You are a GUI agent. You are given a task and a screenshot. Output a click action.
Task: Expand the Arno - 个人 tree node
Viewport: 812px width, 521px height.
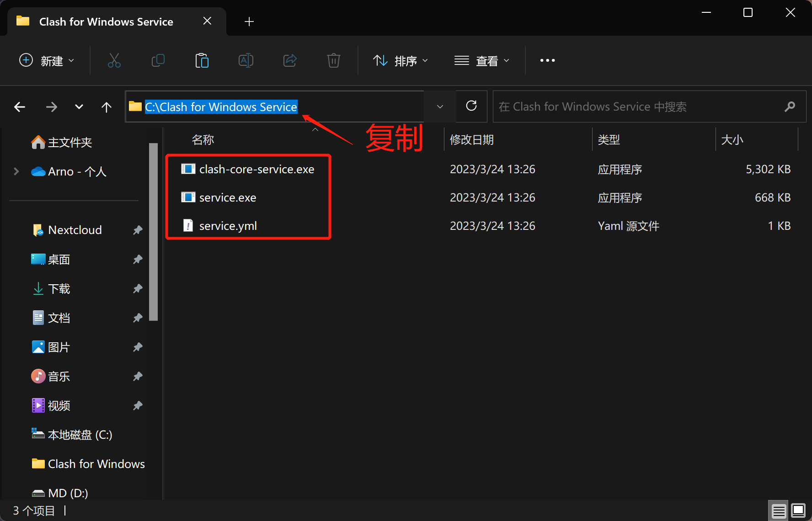coord(16,171)
